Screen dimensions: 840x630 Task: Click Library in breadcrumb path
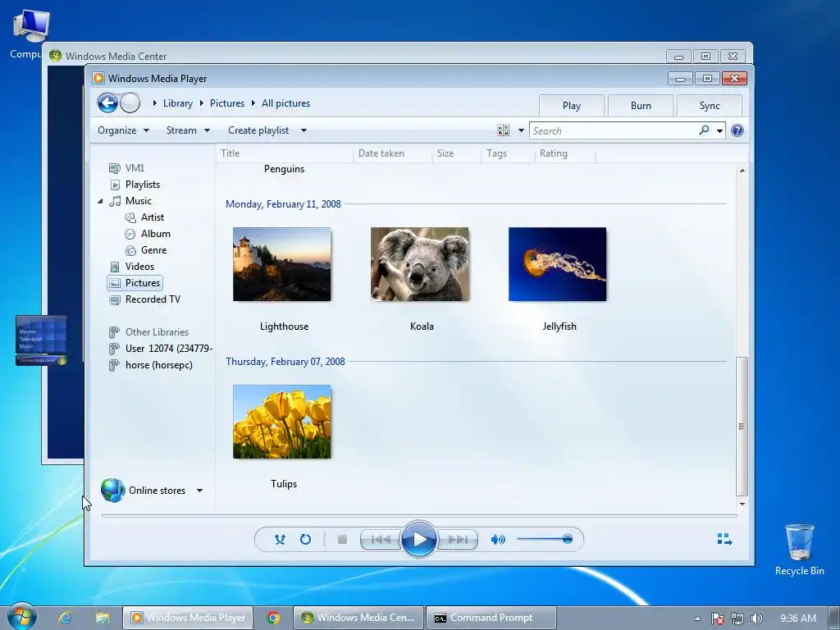coord(178,103)
